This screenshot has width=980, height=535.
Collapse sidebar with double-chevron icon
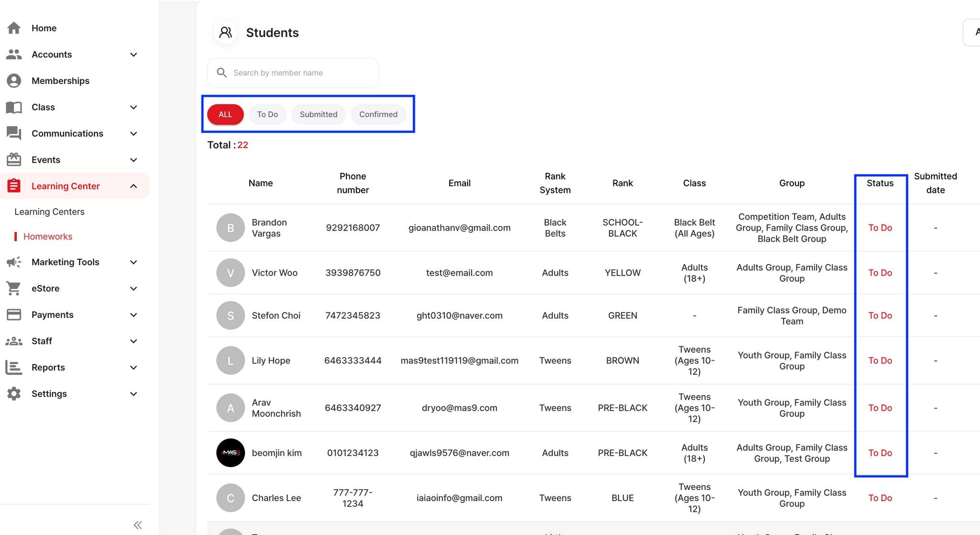pos(138,525)
